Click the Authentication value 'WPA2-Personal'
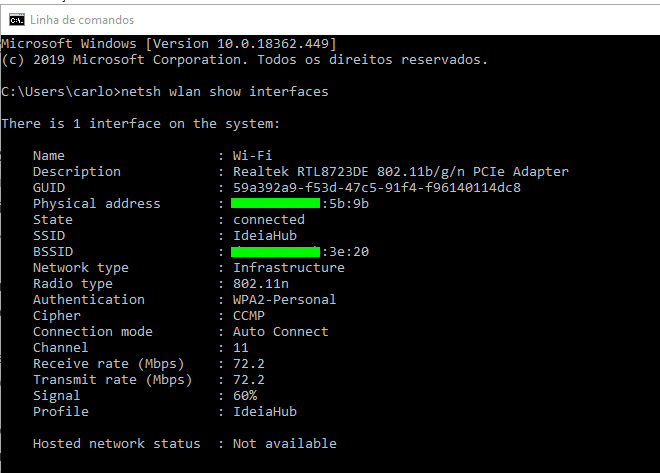660x473 pixels. [285, 300]
